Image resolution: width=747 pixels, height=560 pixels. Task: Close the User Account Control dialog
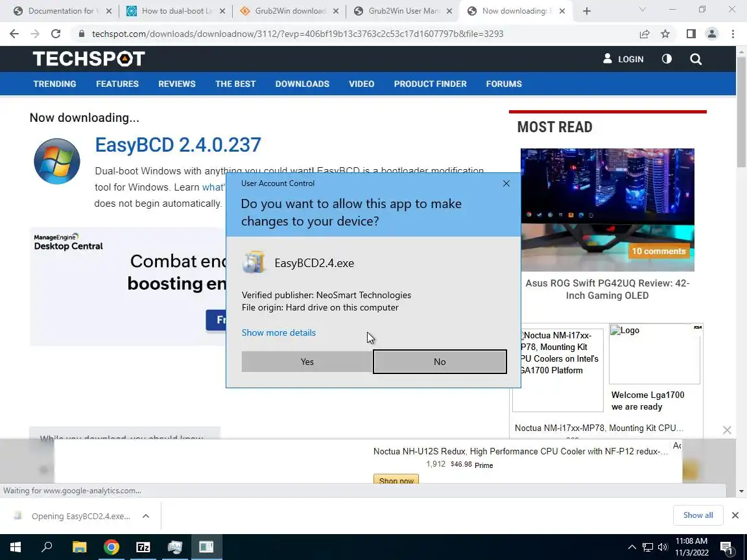click(506, 183)
